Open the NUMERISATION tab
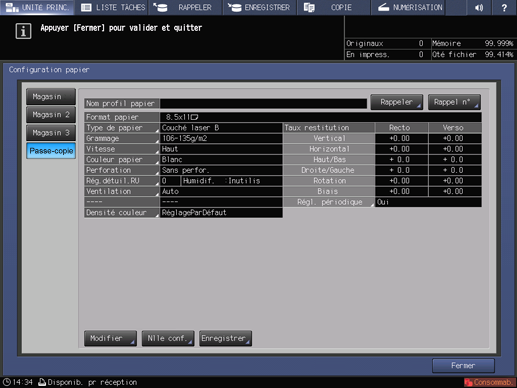Image resolution: width=517 pixels, height=388 pixels. point(409,7)
